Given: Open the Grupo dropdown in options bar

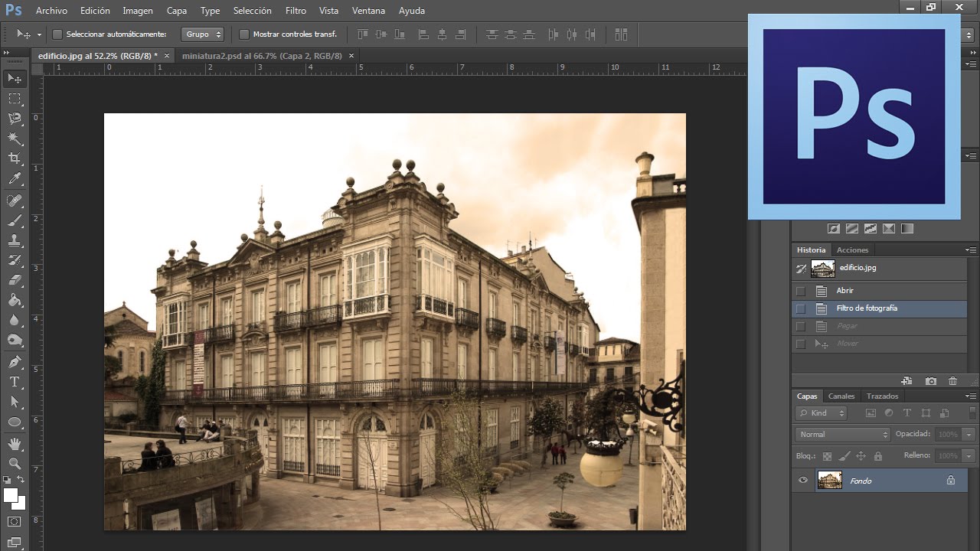Looking at the screenshot, I should coord(203,34).
